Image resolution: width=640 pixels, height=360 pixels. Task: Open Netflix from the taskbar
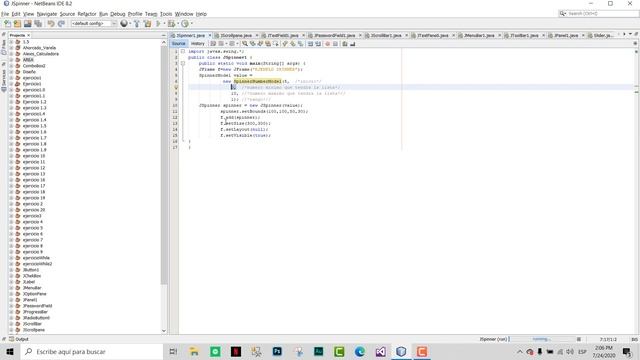(x=236, y=351)
